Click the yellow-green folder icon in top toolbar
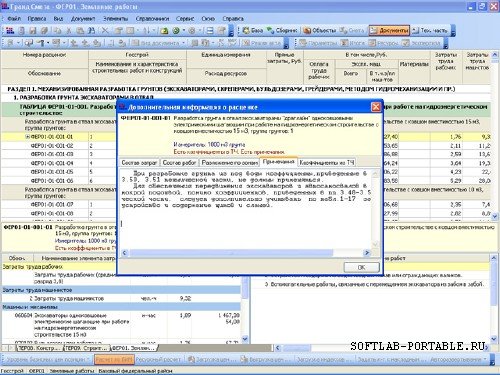 (164, 31)
